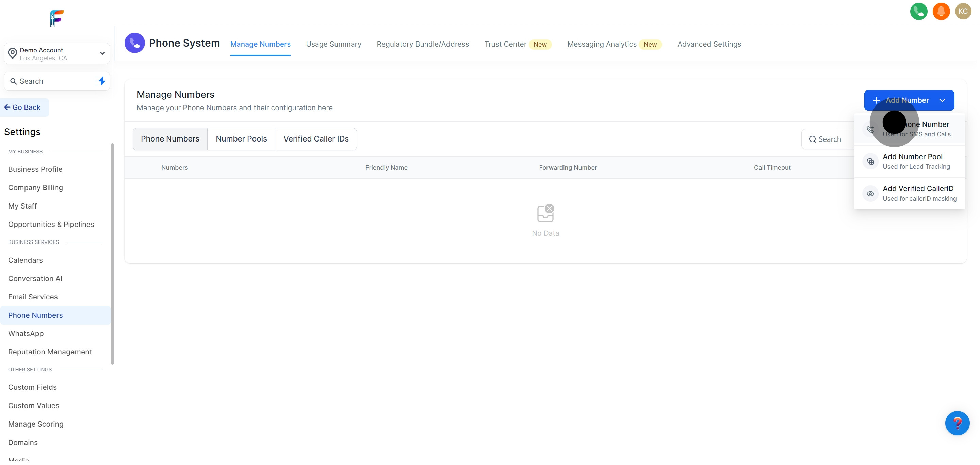Viewport: 980px width, 465px height.
Task: Click the lightning bolt quick-actions icon
Action: pyautogui.click(x=101, y=81)
